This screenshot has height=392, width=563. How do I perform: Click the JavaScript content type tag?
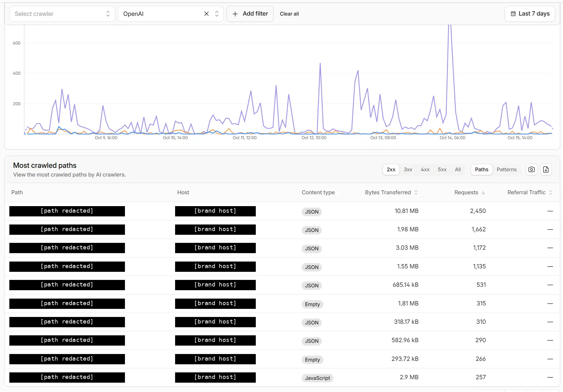317,378
